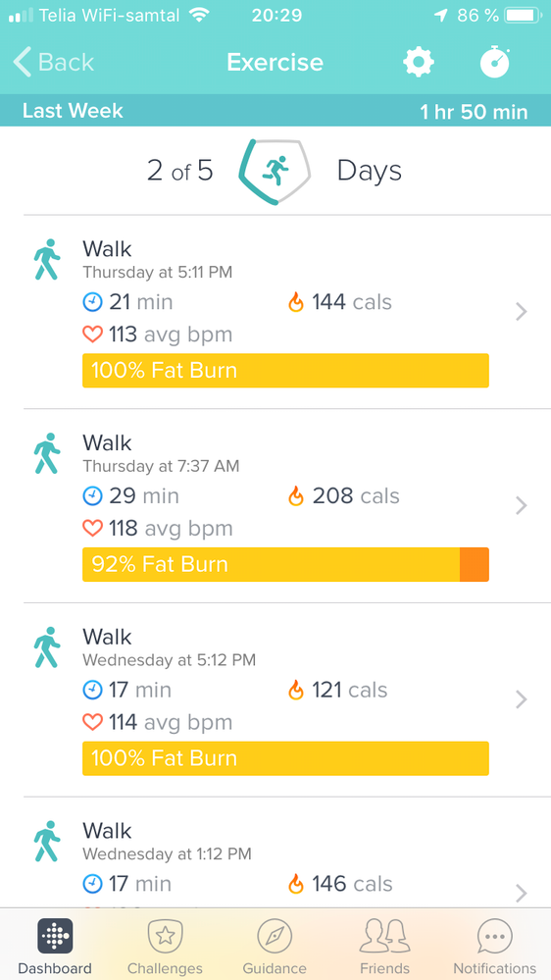
Task: Open the Friends tab
Action: pyautogui.click(x=385, y=946)
